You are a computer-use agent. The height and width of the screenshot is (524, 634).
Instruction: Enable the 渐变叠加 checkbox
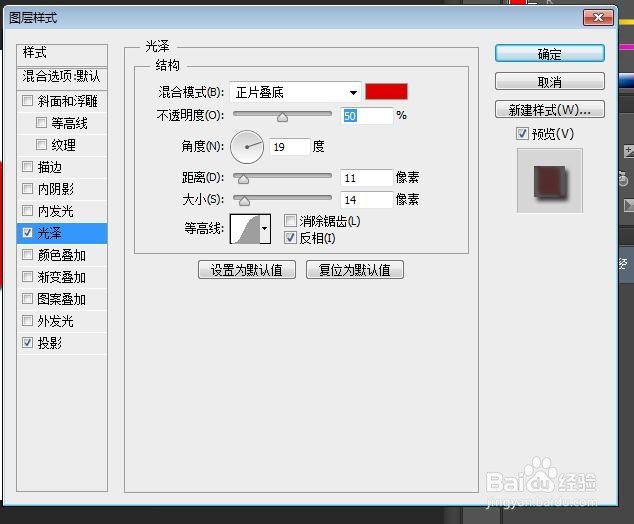point(27,277)
